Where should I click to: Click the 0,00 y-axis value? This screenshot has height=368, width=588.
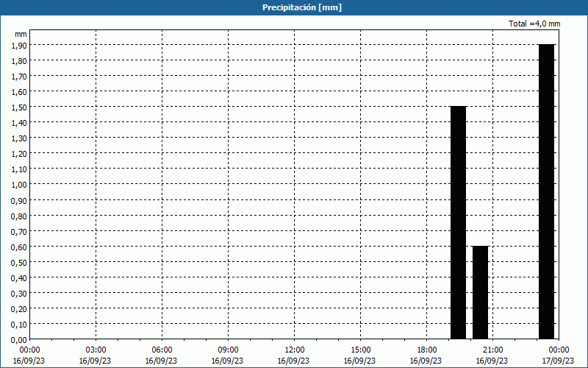pyautogui.click(x=19, y=340)
